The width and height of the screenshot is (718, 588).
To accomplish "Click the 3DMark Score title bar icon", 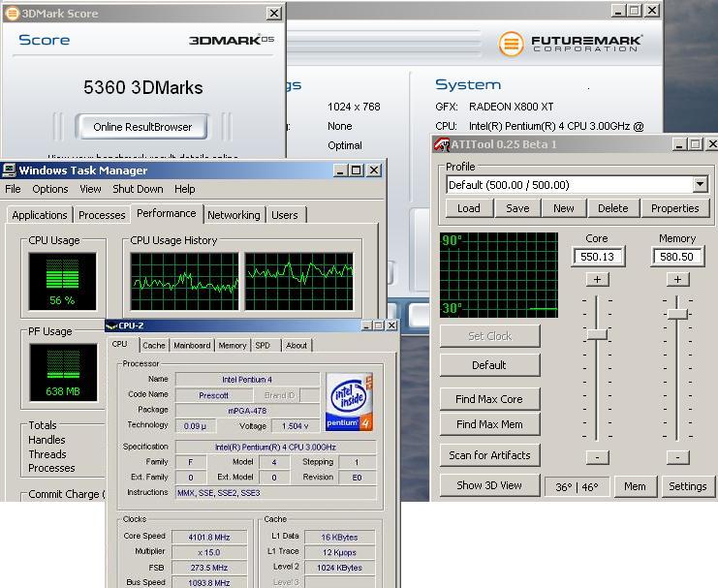I will 12,14.
